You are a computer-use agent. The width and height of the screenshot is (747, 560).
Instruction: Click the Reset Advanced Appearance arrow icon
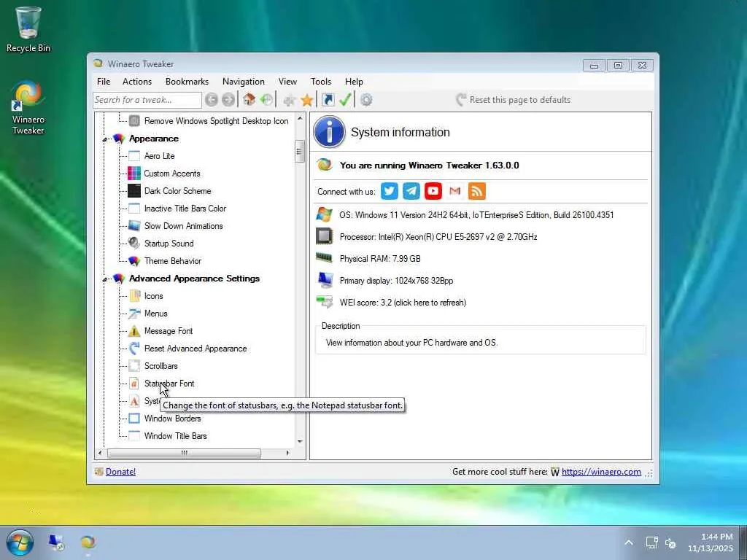click(134, 349)
